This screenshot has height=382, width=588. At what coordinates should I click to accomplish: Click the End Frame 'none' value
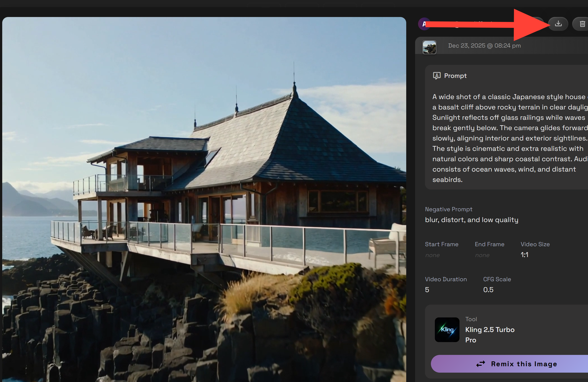pyautogui.click(x=482, y=255)
